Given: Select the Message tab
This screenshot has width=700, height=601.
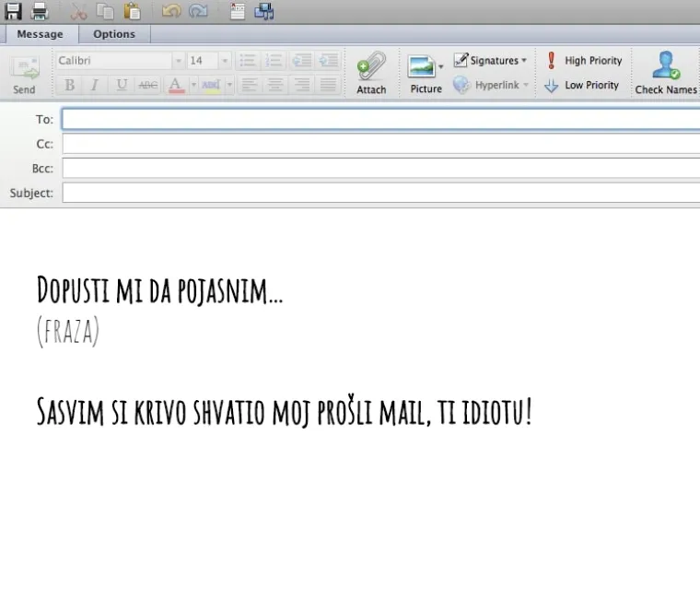Looking at the screenshot, I should 41,34.
